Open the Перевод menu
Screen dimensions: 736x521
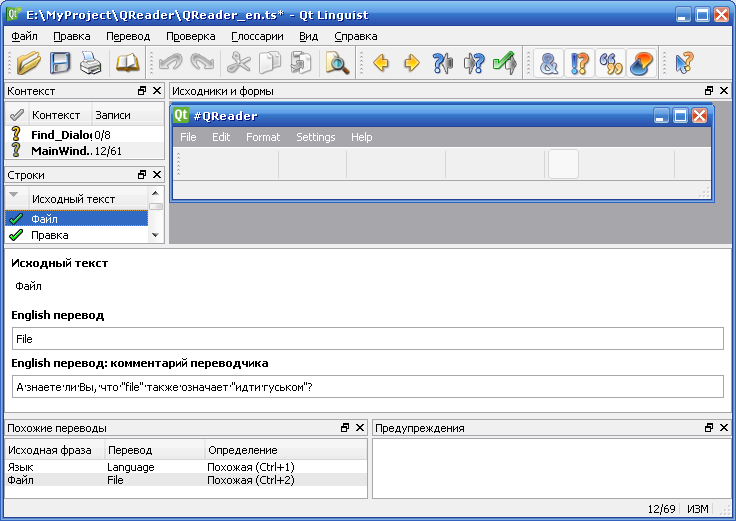(128, 36)
